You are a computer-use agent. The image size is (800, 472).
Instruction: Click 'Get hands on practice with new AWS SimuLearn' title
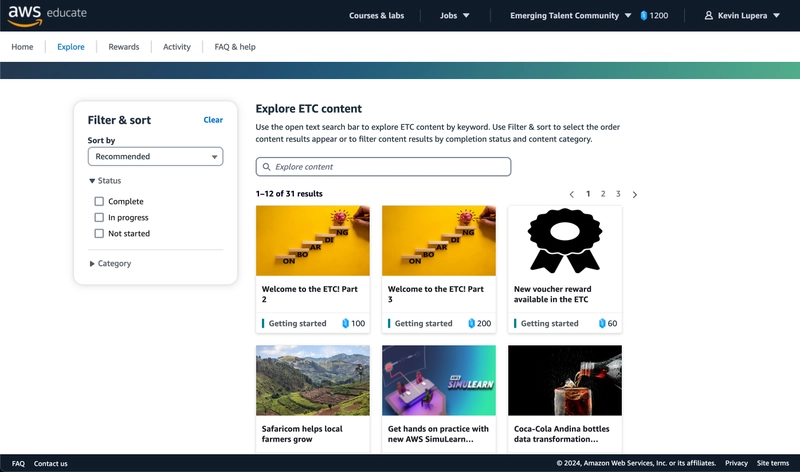coord(438,434)
